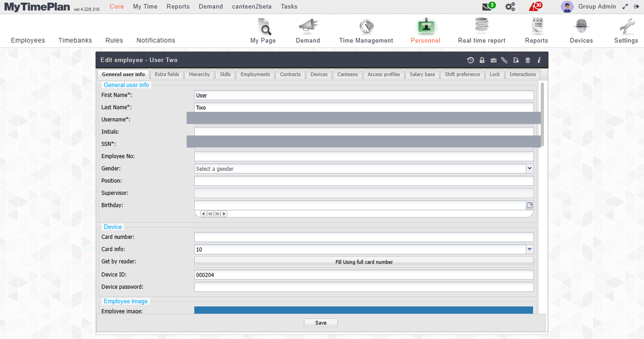Show info via the i icon
This screenshot has height=339, width=644.
click(539, 60)
